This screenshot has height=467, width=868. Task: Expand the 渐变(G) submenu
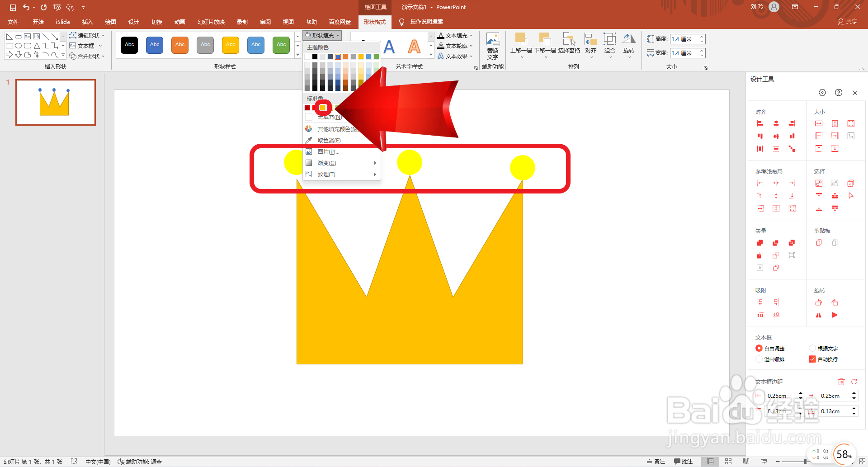pos(342,163)
